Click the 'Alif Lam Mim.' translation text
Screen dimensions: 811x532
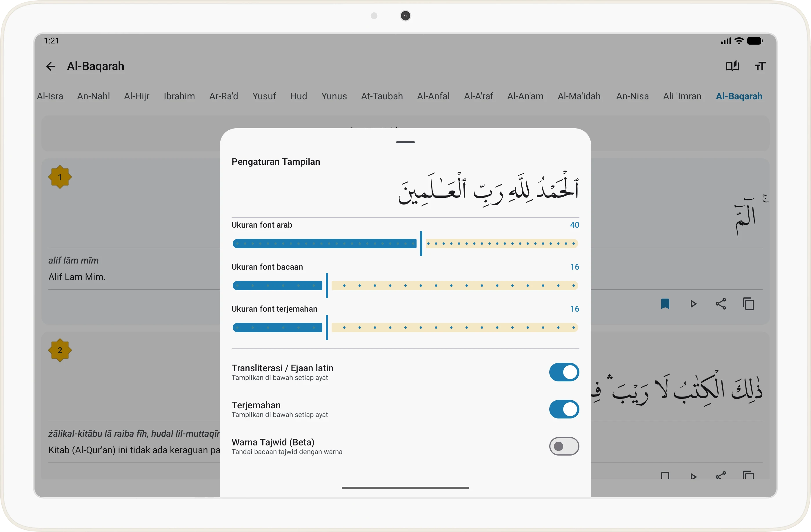(77, 277)
